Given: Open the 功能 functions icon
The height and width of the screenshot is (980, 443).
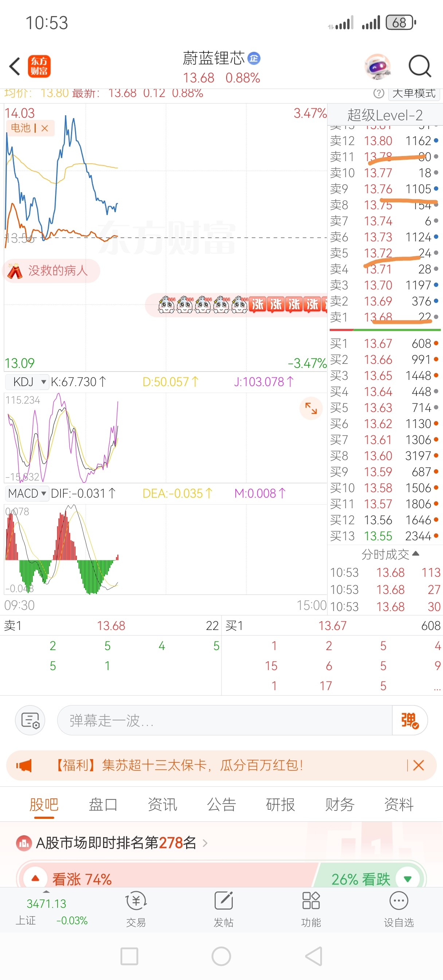Looking at the screenshot, I should pos(311,909).
